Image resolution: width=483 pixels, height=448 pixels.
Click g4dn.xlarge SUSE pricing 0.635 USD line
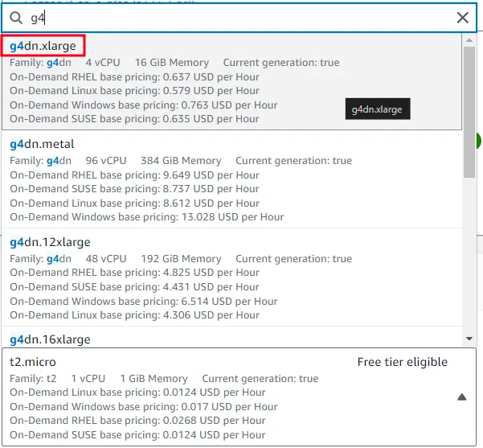point(134,119)
